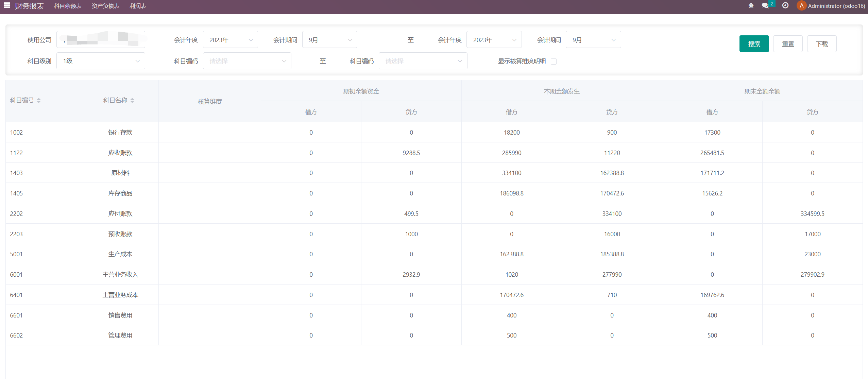Screen dimensions: 868x379
Task: Click the 期末金额余额 column group header
Action: tap(762, 91)
